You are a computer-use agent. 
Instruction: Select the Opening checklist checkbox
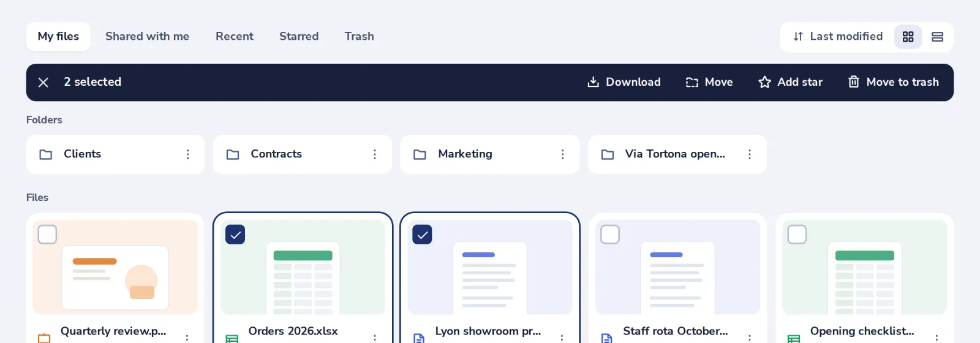(797, 235)
